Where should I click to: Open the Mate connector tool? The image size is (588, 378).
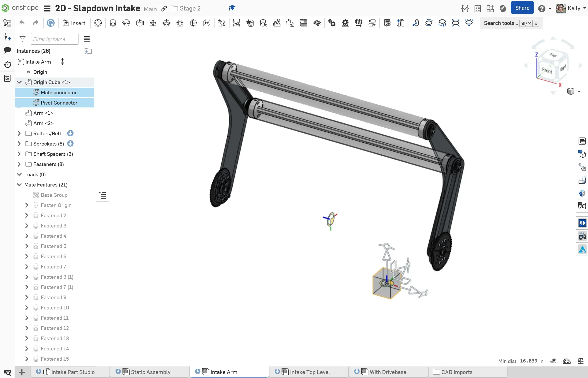click(98, 23)
